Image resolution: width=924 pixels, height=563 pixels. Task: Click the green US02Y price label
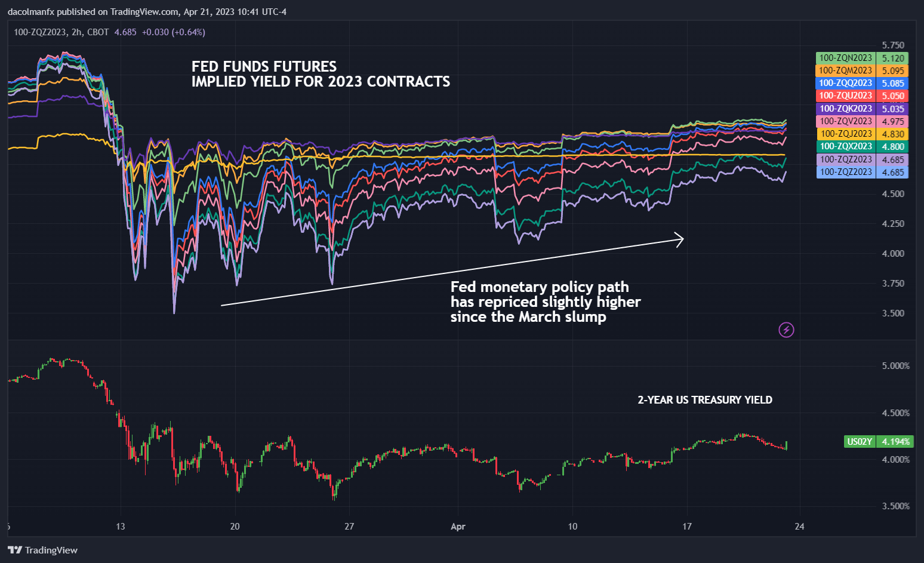click(860, 442)
